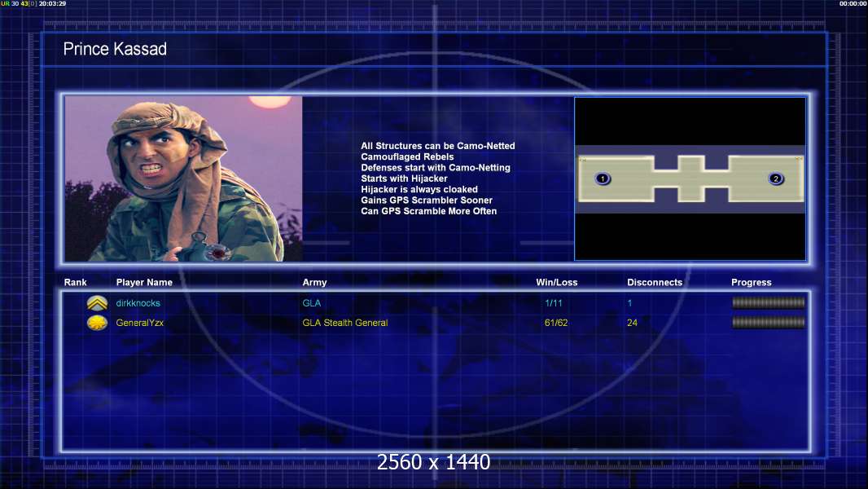Click 'Hijacker is always cloaked' line

(419, 189)
